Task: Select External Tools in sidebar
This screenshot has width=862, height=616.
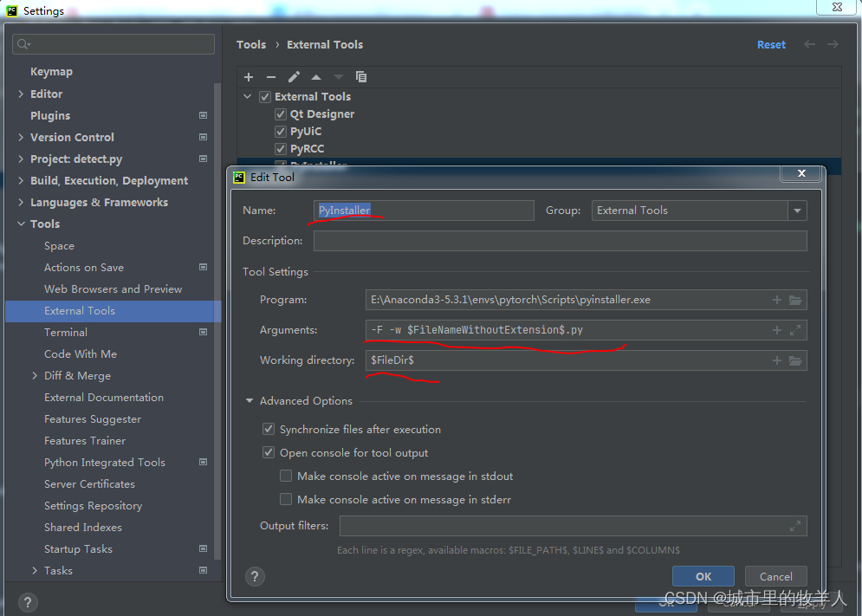Action: pyautogui.click(x=113, y=311)
